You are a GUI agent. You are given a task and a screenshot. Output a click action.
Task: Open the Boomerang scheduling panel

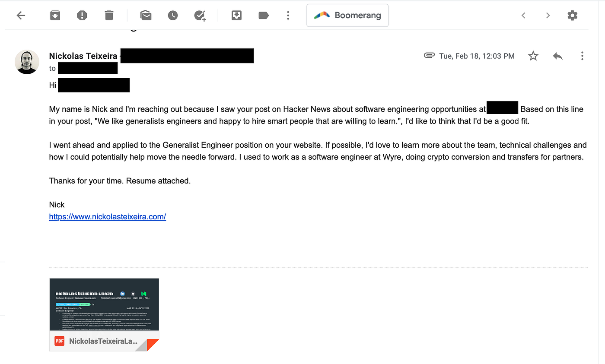[x=347, y=15]
